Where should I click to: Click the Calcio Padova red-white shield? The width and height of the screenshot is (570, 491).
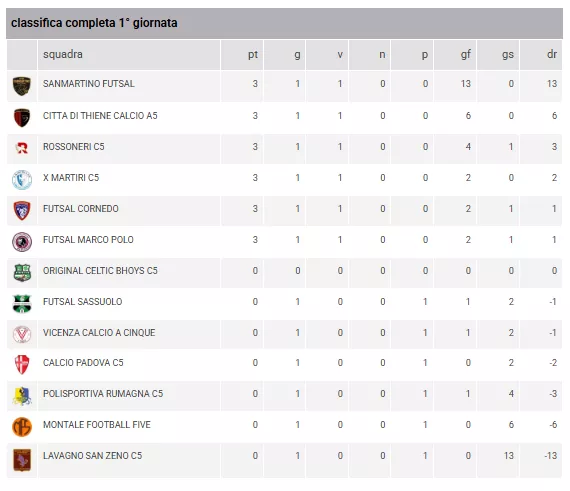point(22,365)
